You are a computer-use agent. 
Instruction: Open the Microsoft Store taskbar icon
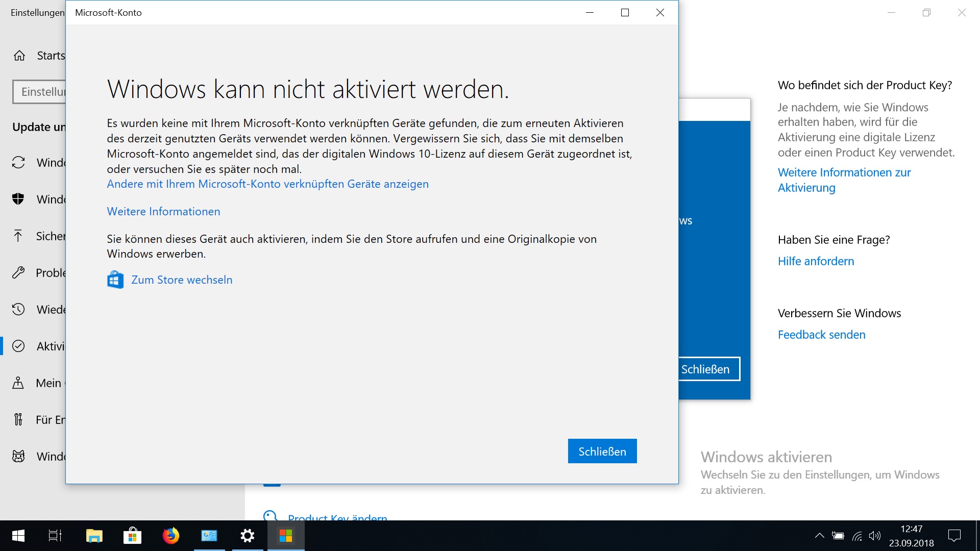point(132,536)
